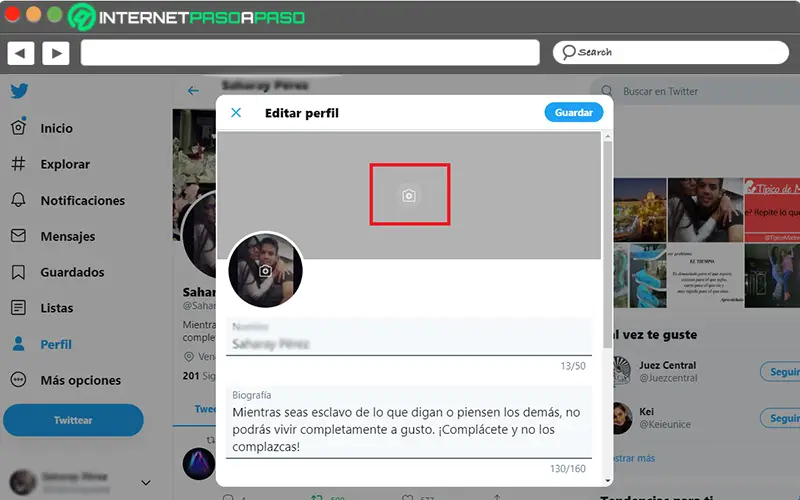Click the InternetPasoAPaso logo
The image size is (800, 500).
click(x=187, y=17)
